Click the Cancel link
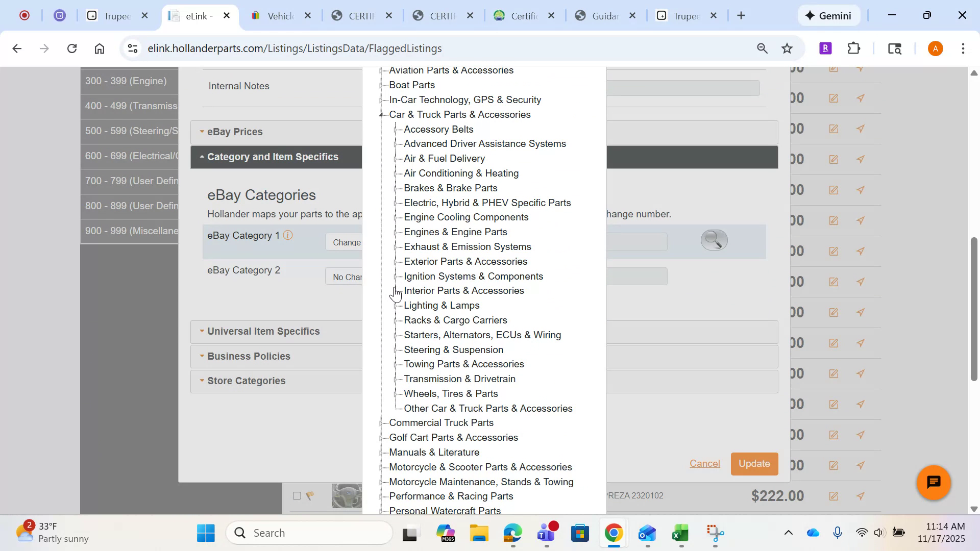980x551 pixels. [x=704, y=464]
